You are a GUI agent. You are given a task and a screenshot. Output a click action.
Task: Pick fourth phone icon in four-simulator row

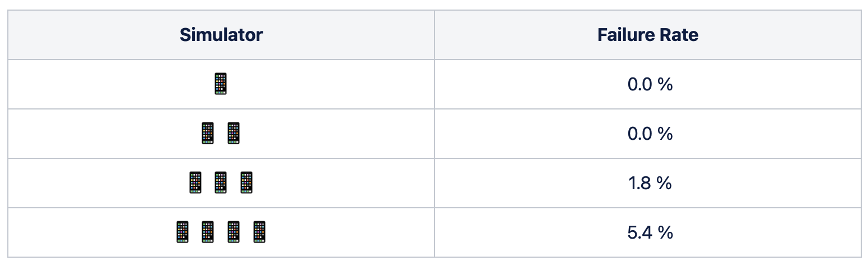click(259, 232)
